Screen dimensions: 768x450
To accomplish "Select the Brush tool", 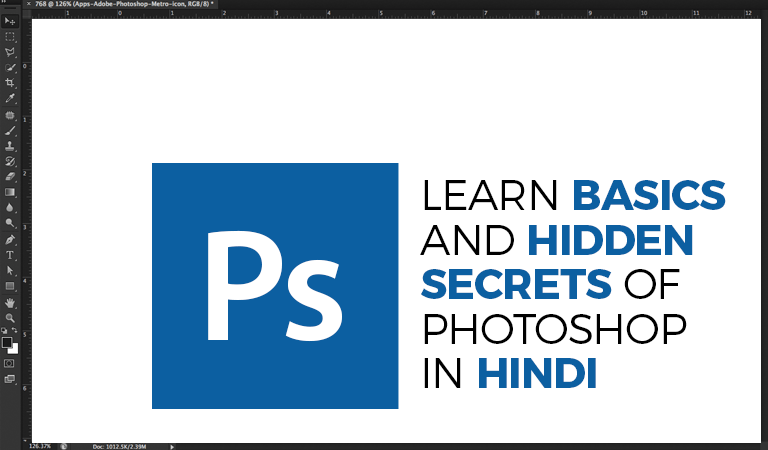I will (9, 131).
